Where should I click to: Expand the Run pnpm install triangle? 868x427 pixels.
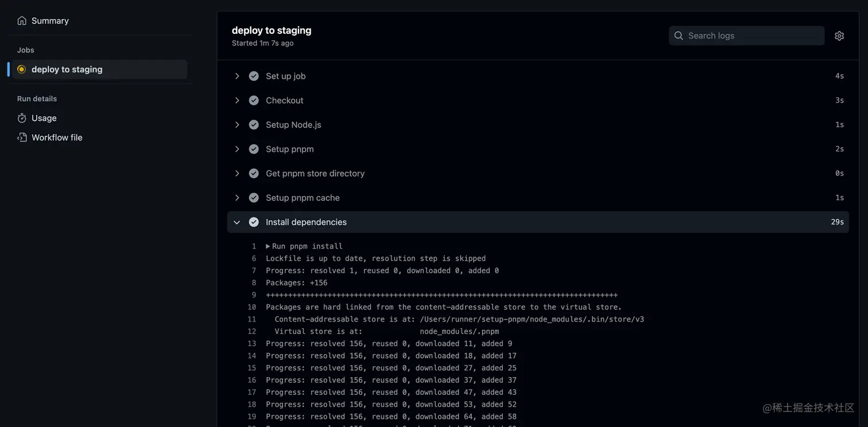[x=268, y=246]
